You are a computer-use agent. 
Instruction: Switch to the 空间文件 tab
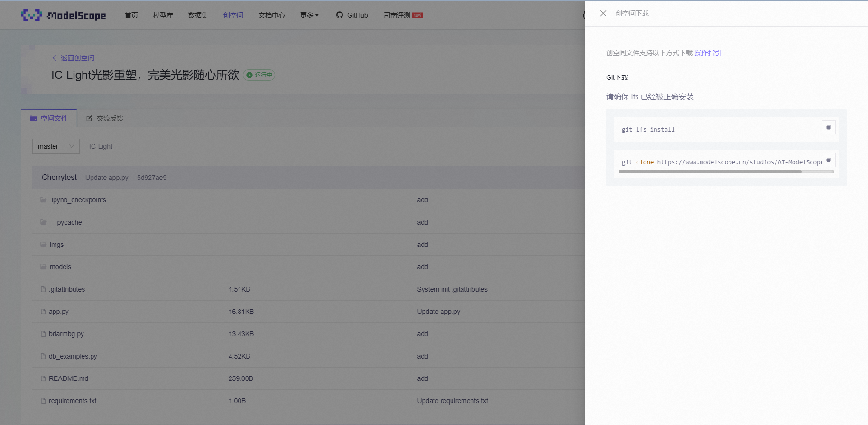49,118
